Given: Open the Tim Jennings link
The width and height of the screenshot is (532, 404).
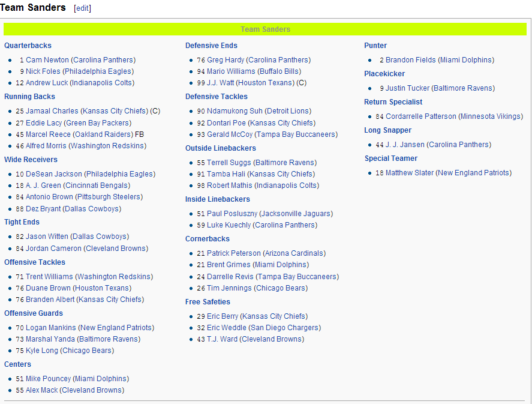Looking at the screenshot, I should pyautogui.click(x=229, y=288).
